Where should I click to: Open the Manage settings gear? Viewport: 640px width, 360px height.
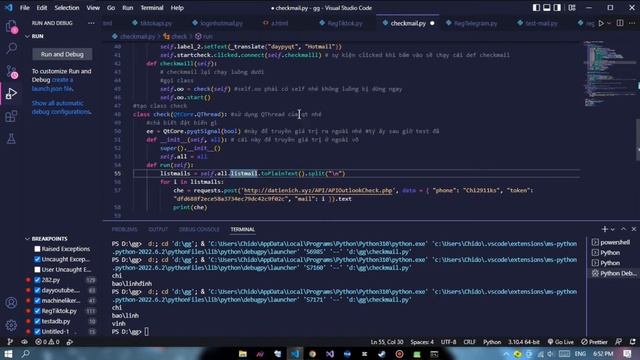click(x=11, y=325)
